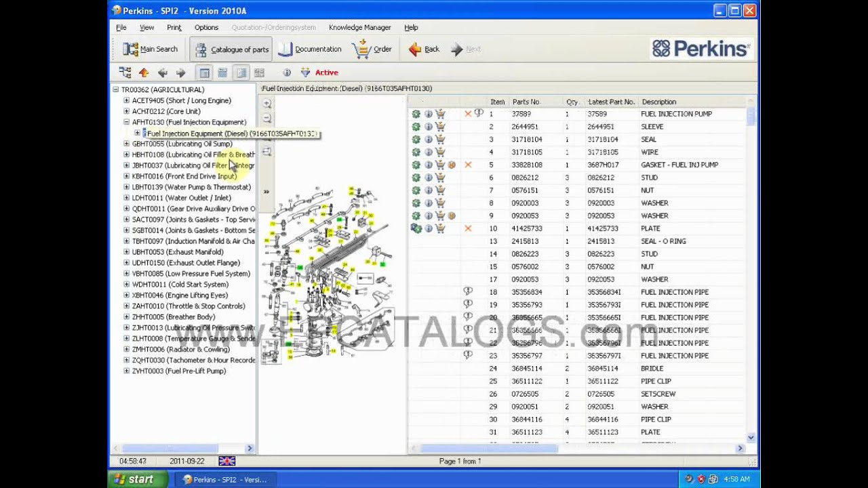Select the VBHT0085 (Low Pressure Fuel System) tree item
This screenshot has height=488, width=868.
(x=191, y=274)
